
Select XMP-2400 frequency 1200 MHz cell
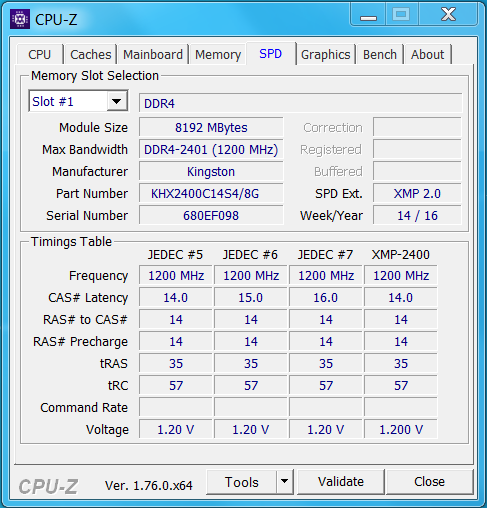(x=401, y=276)
